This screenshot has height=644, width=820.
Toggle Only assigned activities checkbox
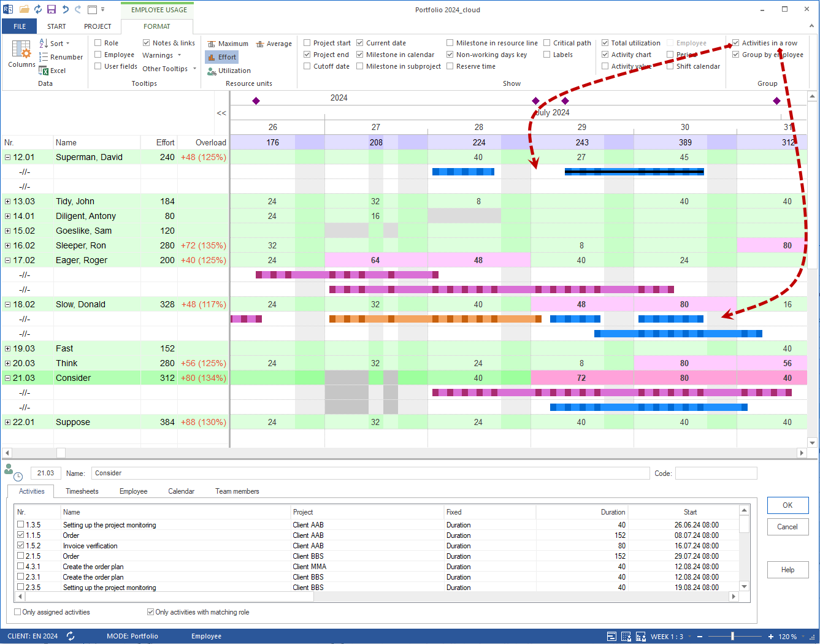pyautogui.click(x=17, y=612)
